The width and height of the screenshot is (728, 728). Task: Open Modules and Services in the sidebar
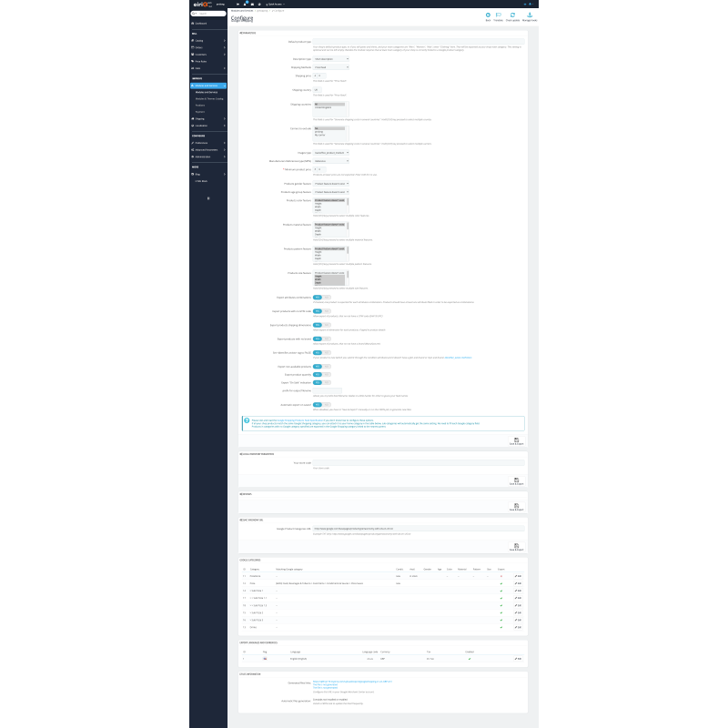(x=207, y=86)
